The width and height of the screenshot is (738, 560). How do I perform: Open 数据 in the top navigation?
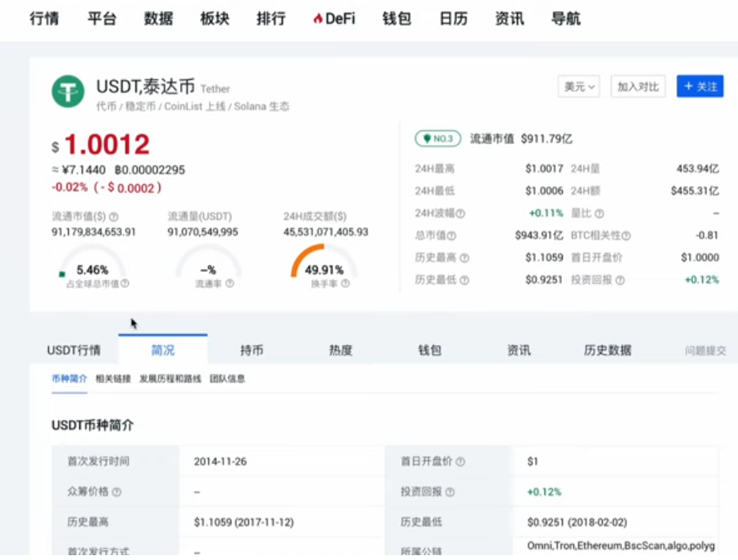coord(158,19)
